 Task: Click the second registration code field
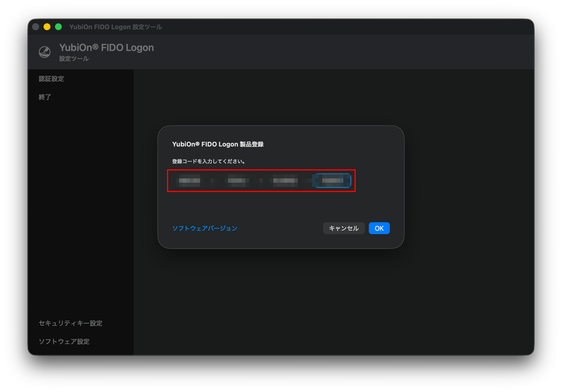click(237, 181)
